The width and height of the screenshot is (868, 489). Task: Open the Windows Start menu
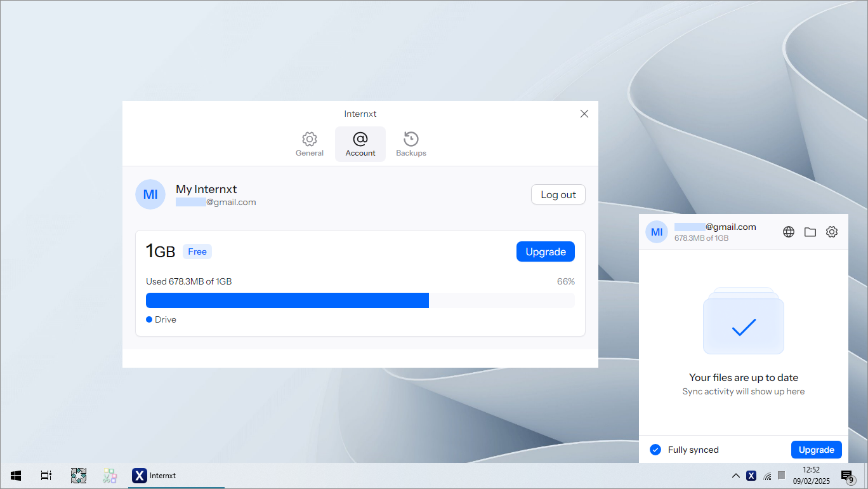coord(16,475)
